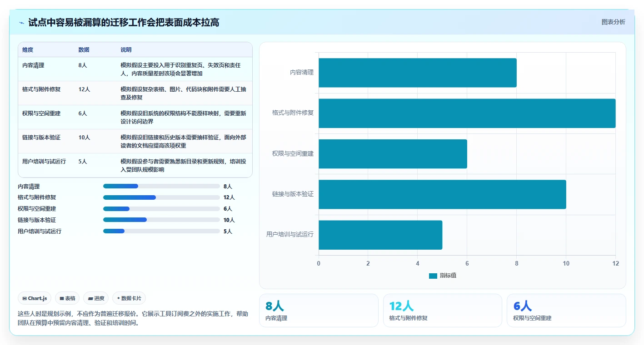Open the 12人 格式与附件修复 data card
The height and width of the screenshot is (345, 644).
(443, 310)
